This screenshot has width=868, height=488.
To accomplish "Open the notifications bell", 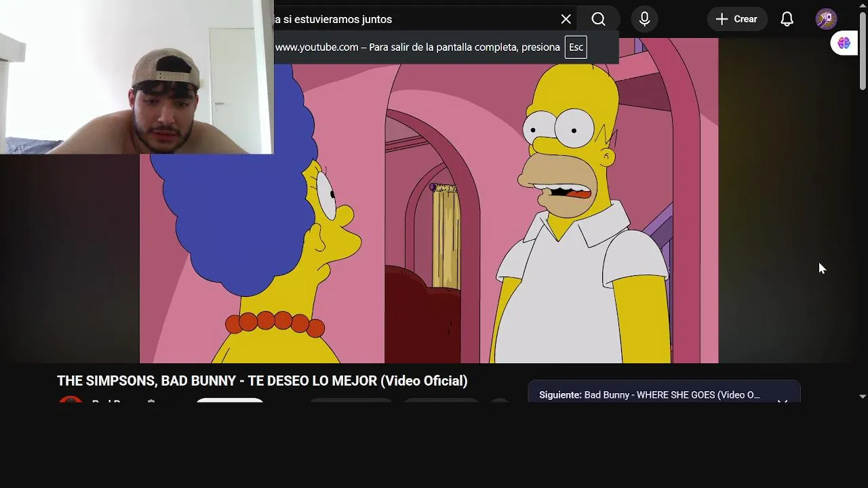I will [x=787, y=19].
